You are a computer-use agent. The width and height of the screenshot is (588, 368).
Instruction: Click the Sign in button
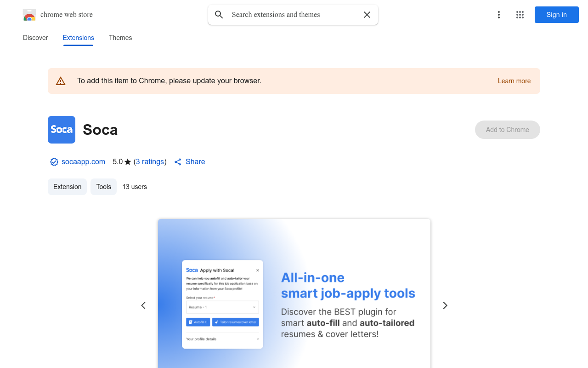coord(557,15)
